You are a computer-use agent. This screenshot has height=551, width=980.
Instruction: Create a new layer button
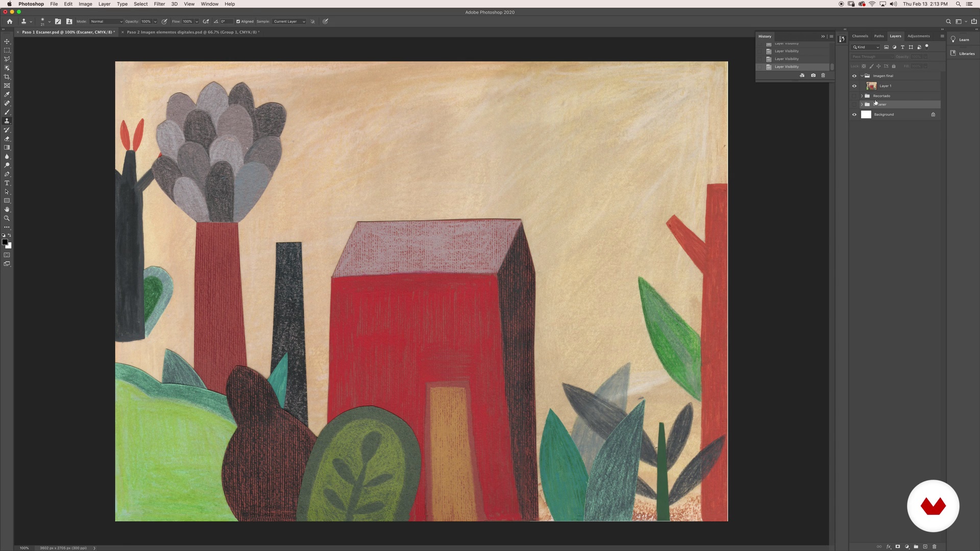925,546
